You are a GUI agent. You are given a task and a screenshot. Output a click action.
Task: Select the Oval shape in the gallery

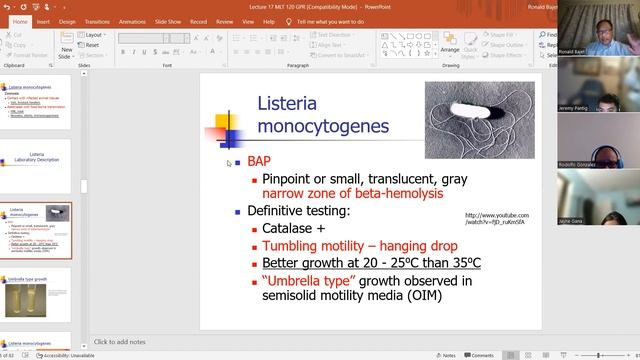[x=419, y=36]
